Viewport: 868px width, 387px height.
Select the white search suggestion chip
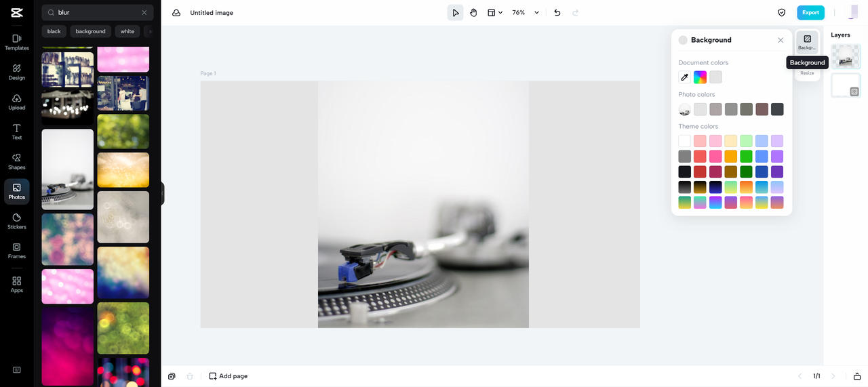pyautogui.click(x=127, y=31)
